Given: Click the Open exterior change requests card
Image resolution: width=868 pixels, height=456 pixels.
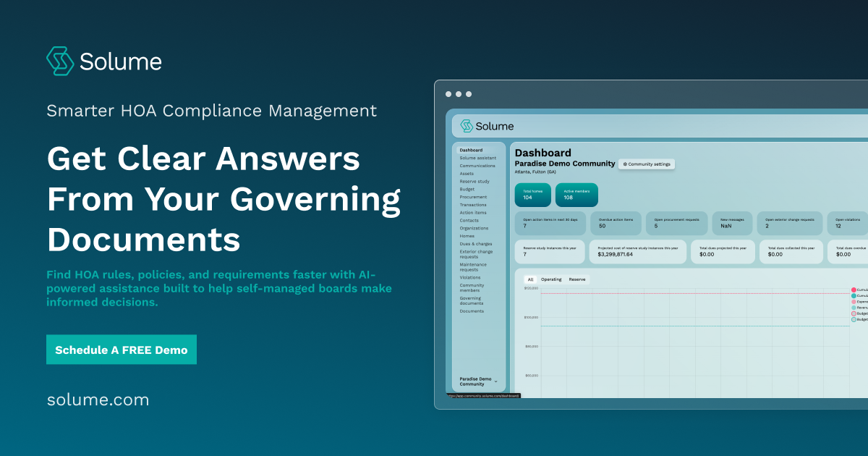Looking at the screenshot, I should point(790,223).
